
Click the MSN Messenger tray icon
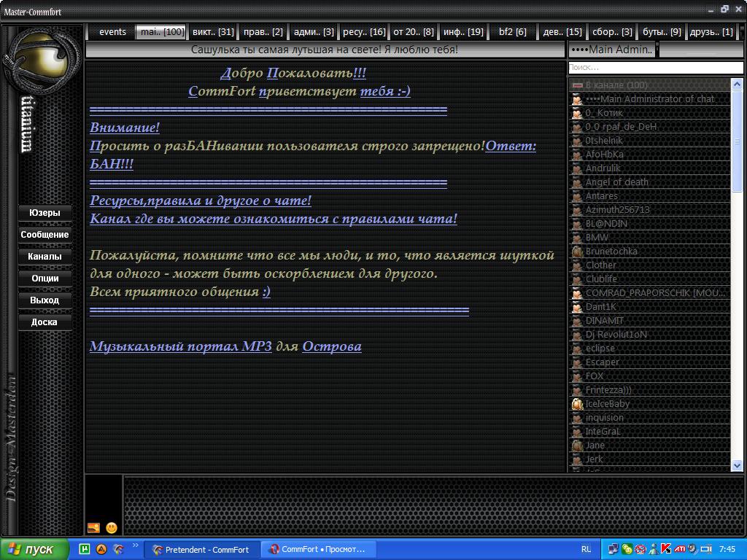[x=626, y=549]
